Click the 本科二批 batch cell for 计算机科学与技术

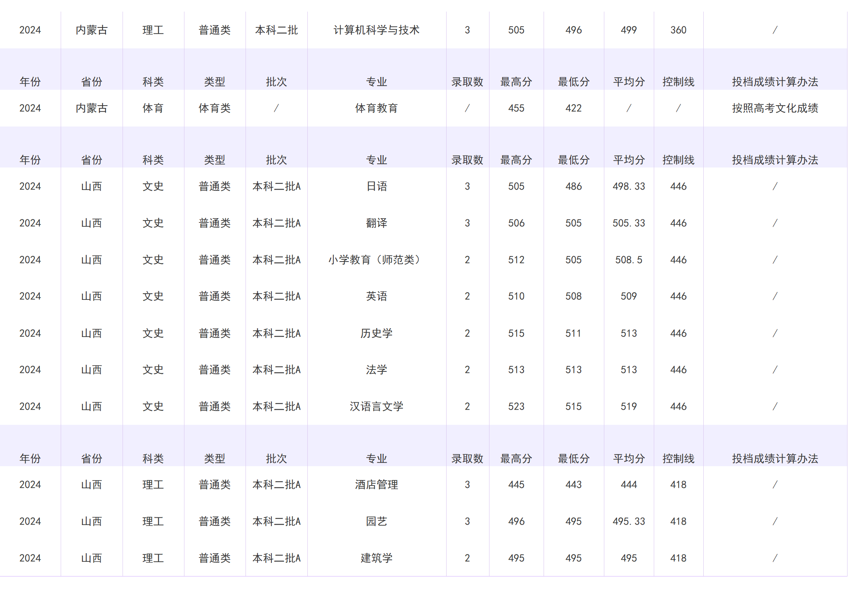click(276, 30)
